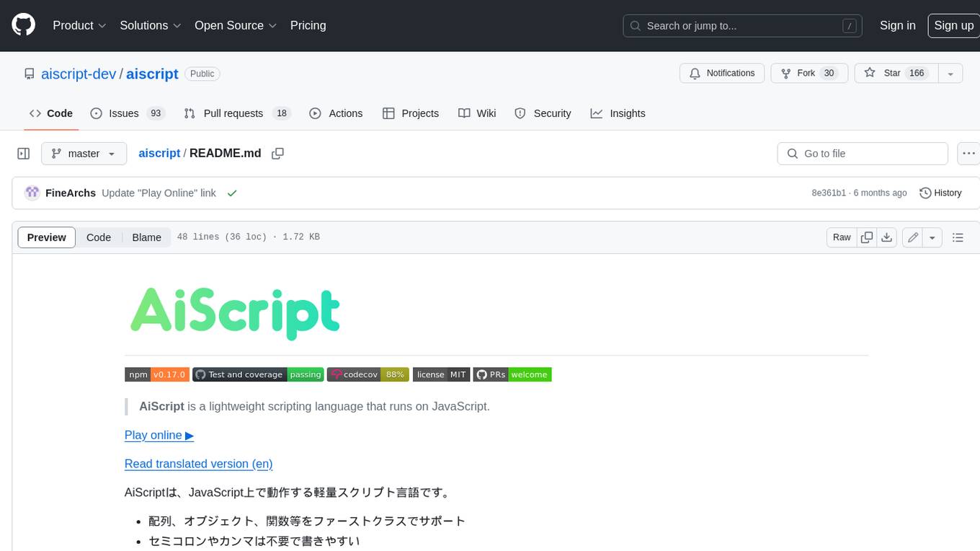Expand the file tree side panel
Viewport: 980px width, 551px height.
click(x=23, y=154)
